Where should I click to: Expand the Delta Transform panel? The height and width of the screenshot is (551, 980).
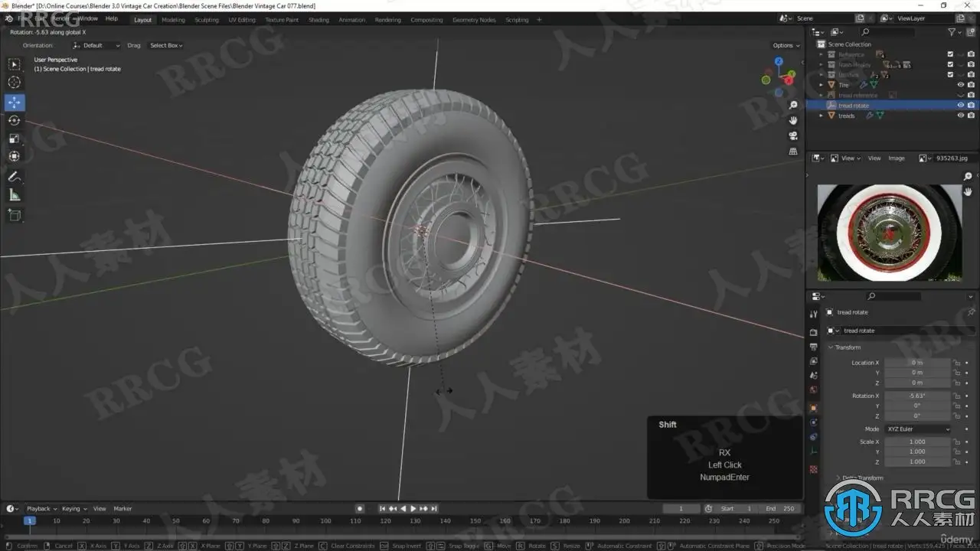(x=862, y=478)
